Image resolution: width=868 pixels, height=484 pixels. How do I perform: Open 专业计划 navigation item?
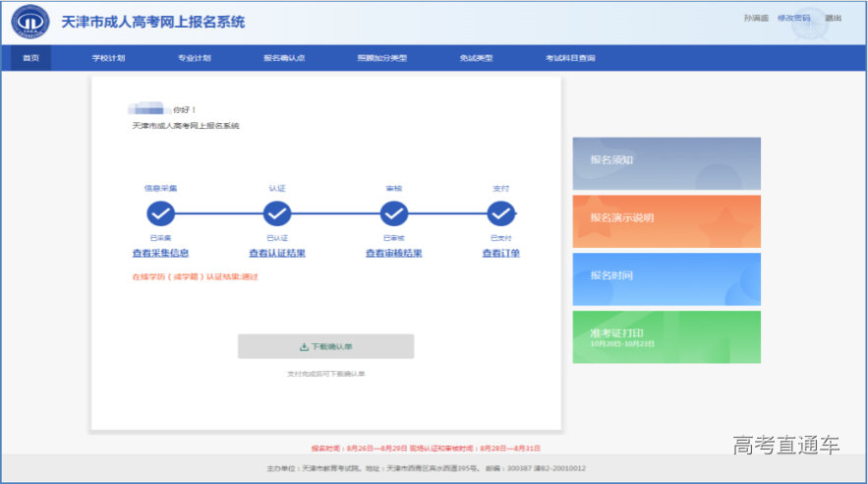[x=194, y=58]
